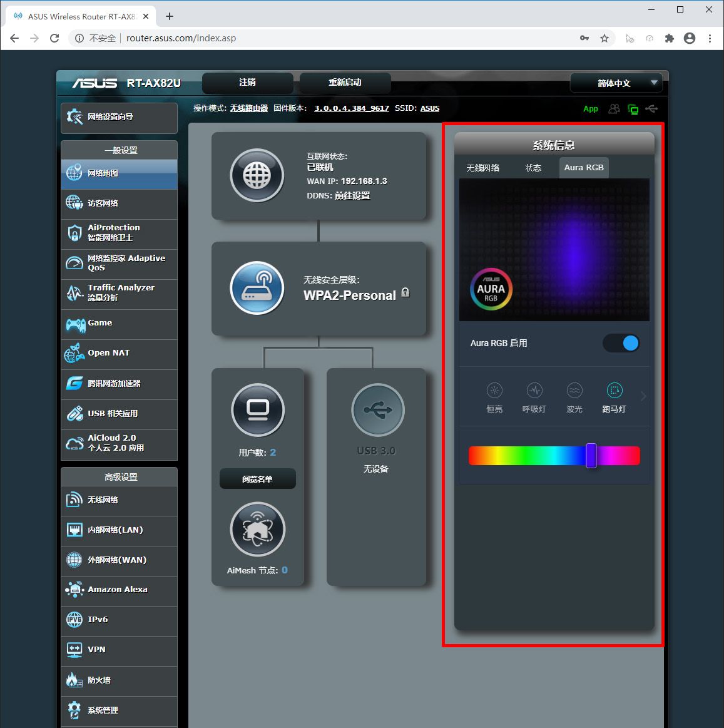Show more light effects with right arrow
The height and width of the screenshot is (728, 724).
pos(643,396)
